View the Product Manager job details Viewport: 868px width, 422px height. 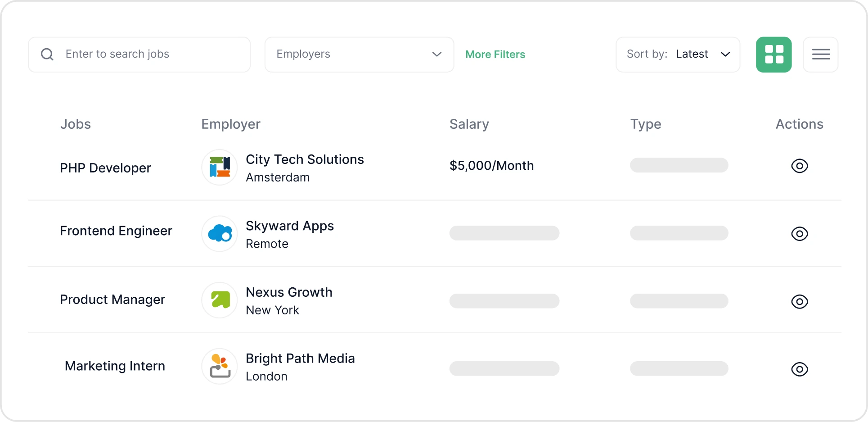click(800, 301)
